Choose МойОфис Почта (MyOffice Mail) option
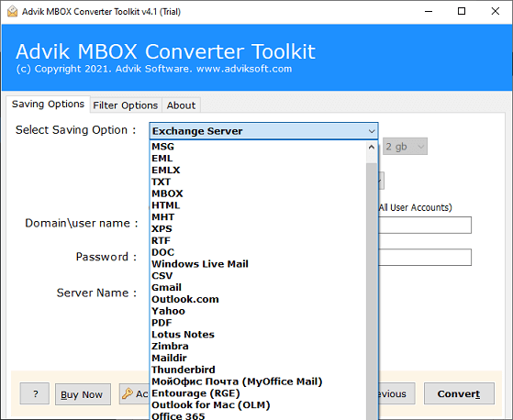513x420 pixels. coord(259,381)
